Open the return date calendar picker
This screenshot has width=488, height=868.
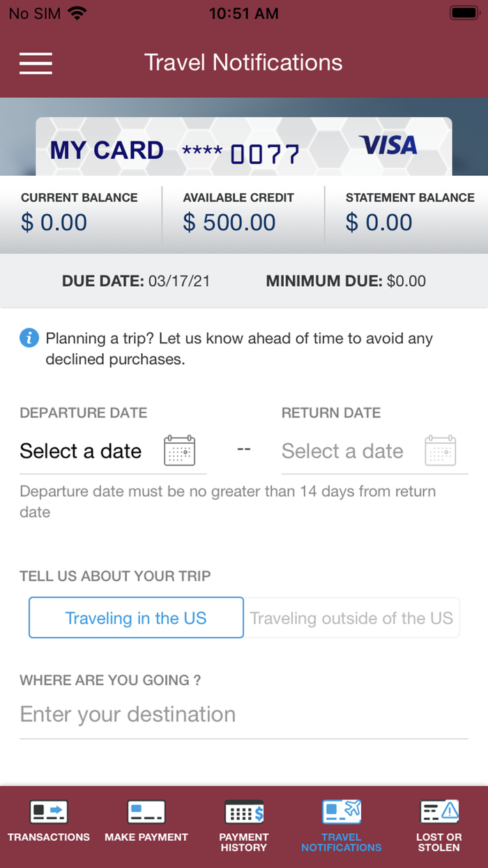441,451
